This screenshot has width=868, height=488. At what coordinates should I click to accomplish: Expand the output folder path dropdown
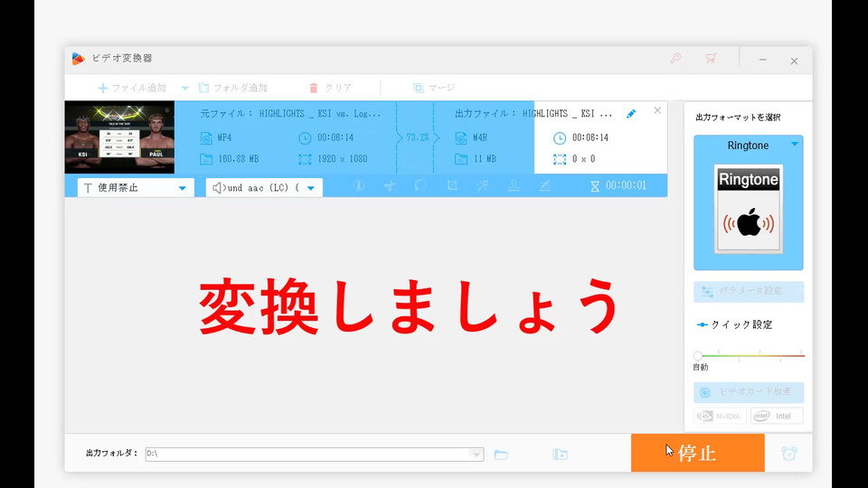(x=476, y=455)
